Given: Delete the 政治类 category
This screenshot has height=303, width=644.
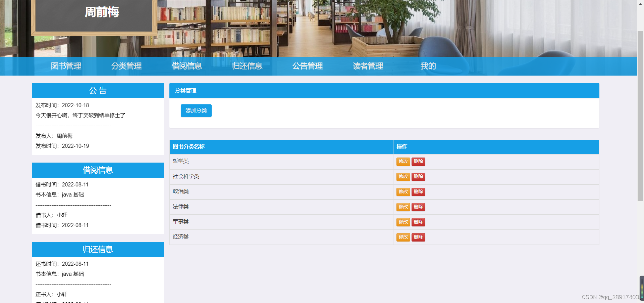Looking at the screenshot, I should click(x=418, y=192).
